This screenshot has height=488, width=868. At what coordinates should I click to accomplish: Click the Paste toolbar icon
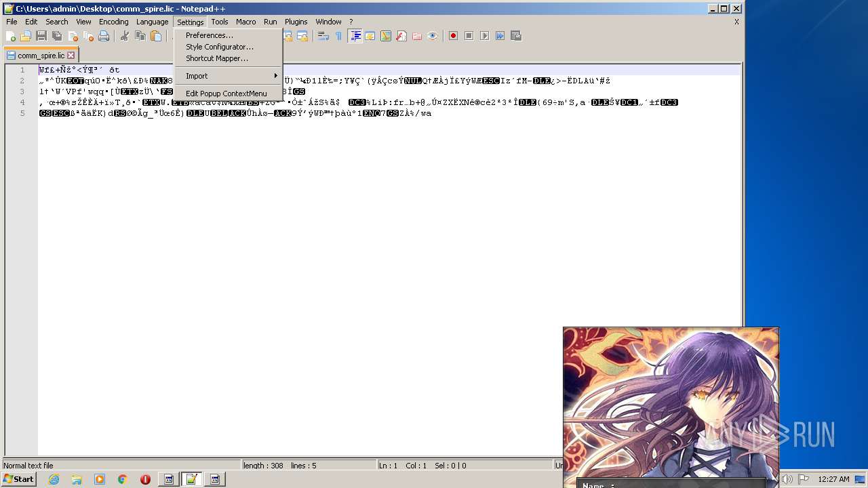point(156,36)
